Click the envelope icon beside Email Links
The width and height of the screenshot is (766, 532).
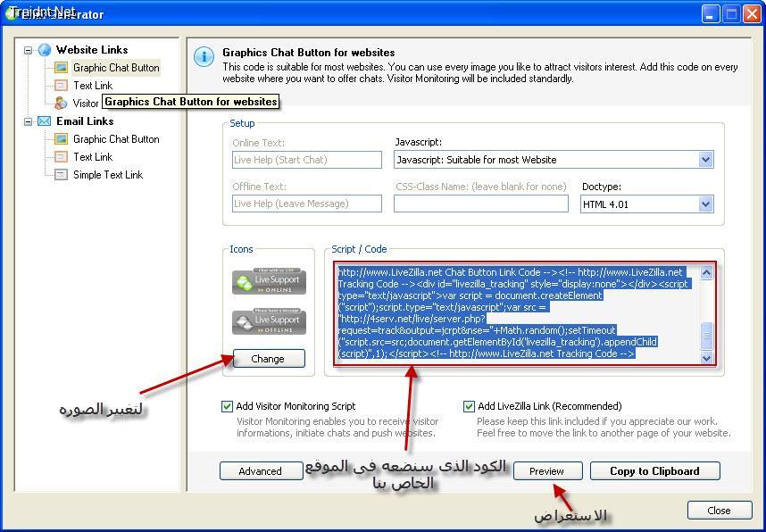[x=45, y=121]
